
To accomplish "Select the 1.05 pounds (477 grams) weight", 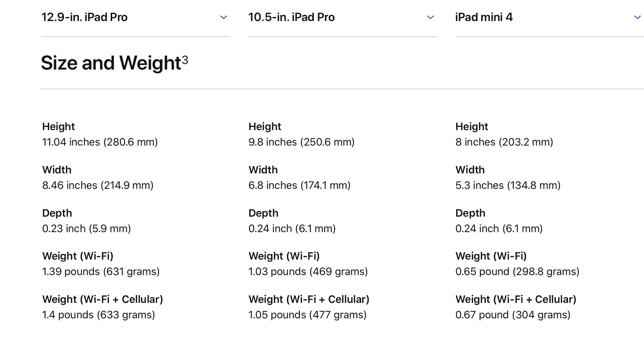I will coord(307,315).
